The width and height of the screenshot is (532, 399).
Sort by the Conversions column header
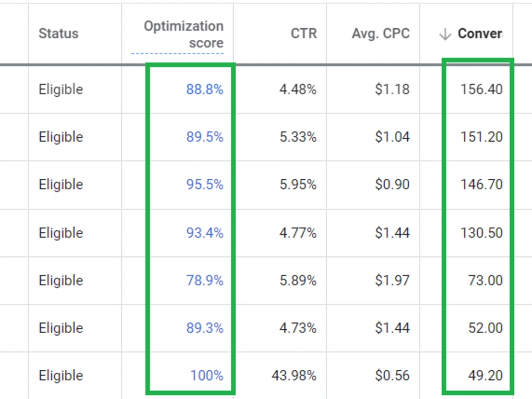click(480, 34)
